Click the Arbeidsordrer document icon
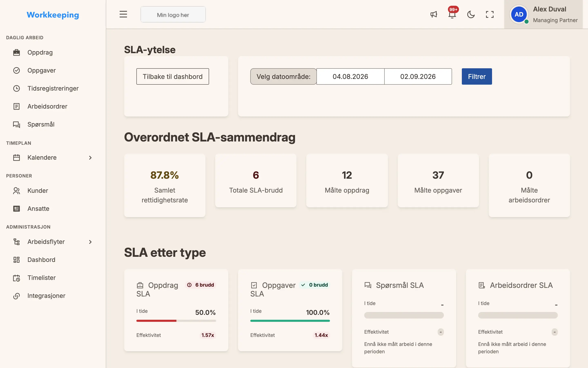The image size is (588, 368). pyautogui.click(x=17, y=106)
